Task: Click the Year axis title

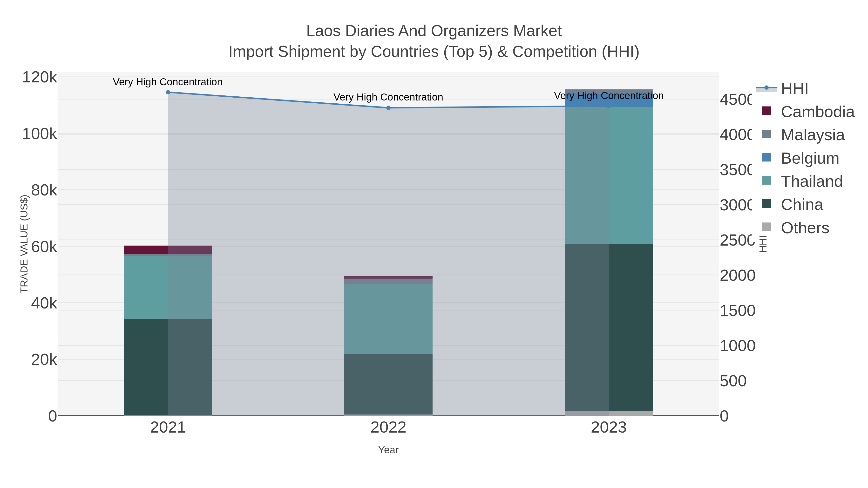Action: pyautogui.click(x=388, y=450)
